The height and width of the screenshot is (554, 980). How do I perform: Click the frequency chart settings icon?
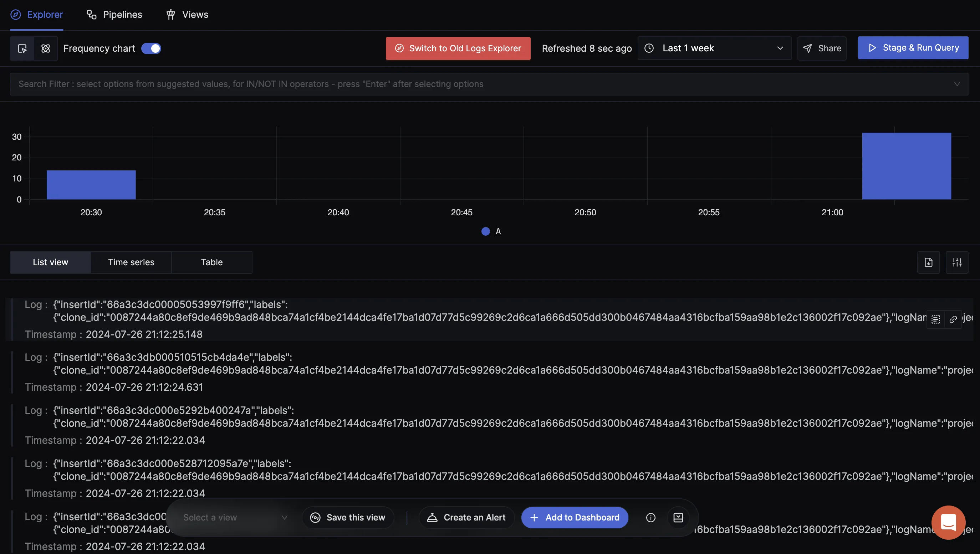(x=45, y=48)
